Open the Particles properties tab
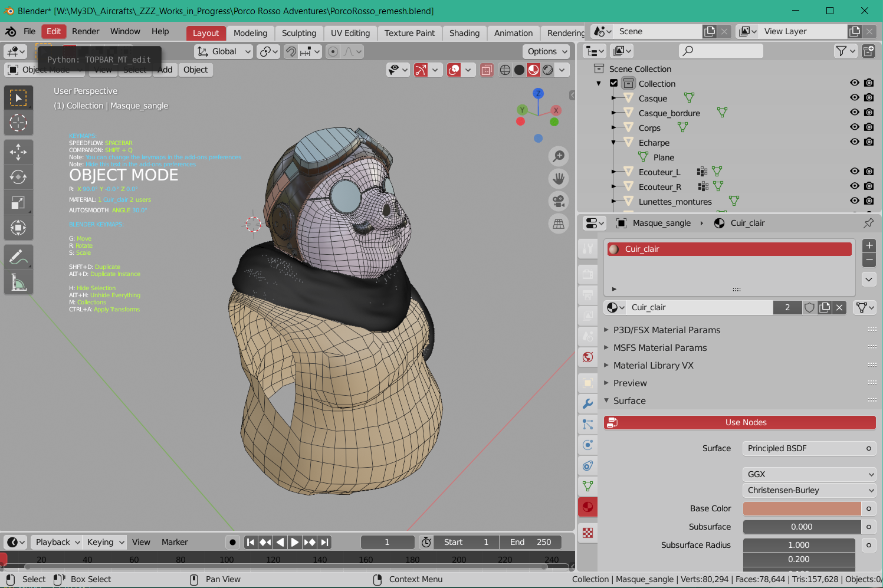883x588 pixels. coord(587,425)
